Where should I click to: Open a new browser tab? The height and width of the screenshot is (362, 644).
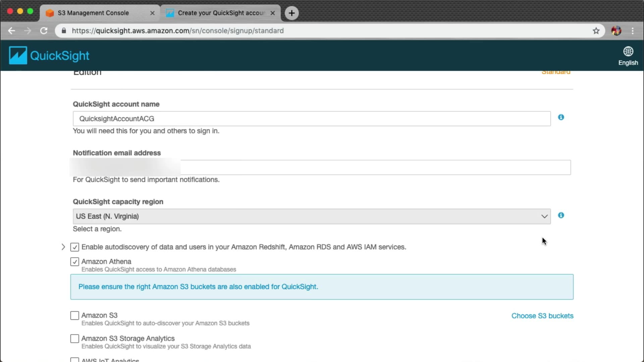coord(291,13)
